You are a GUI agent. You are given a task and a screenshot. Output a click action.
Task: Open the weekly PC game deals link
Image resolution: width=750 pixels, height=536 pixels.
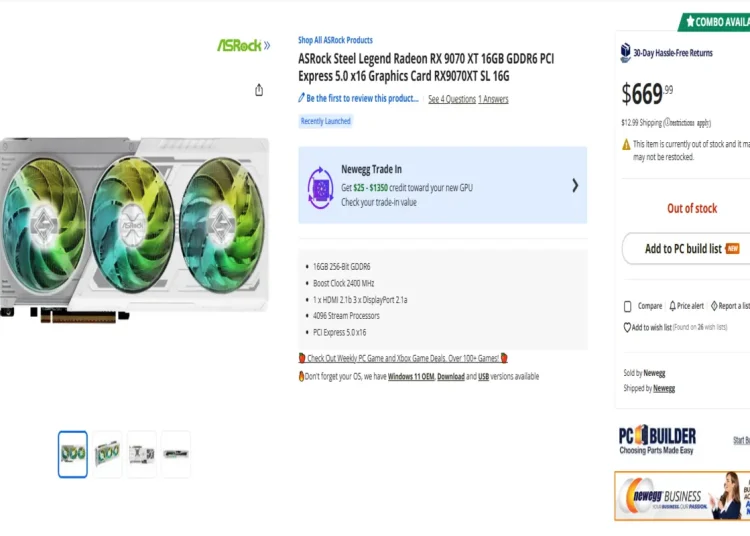coord(403,358)
